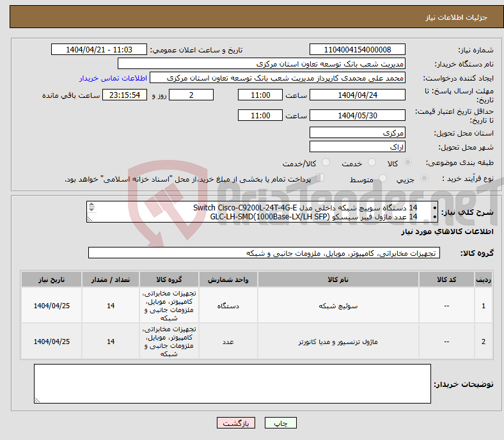This screenshot has height=440, width=504.
Task: Click up arrow in شرح کلی نیاز box
Action: click(91, 205)
